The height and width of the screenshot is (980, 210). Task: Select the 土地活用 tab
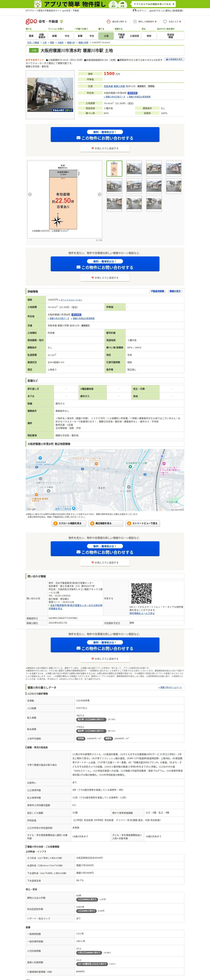coord(134,36)
